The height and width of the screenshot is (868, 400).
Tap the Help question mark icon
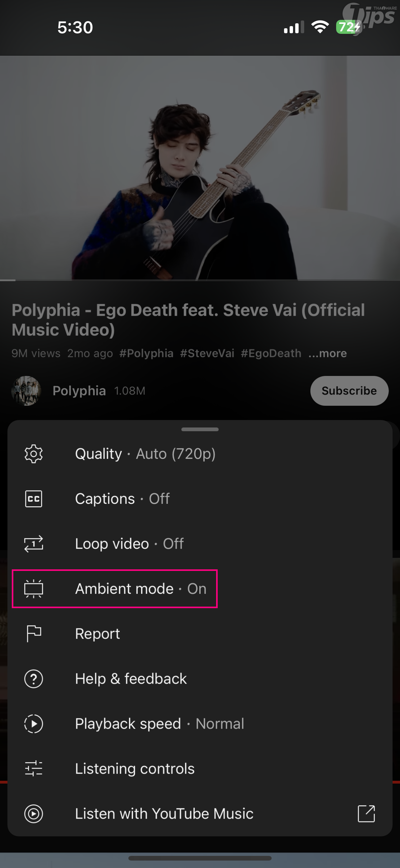34,679
